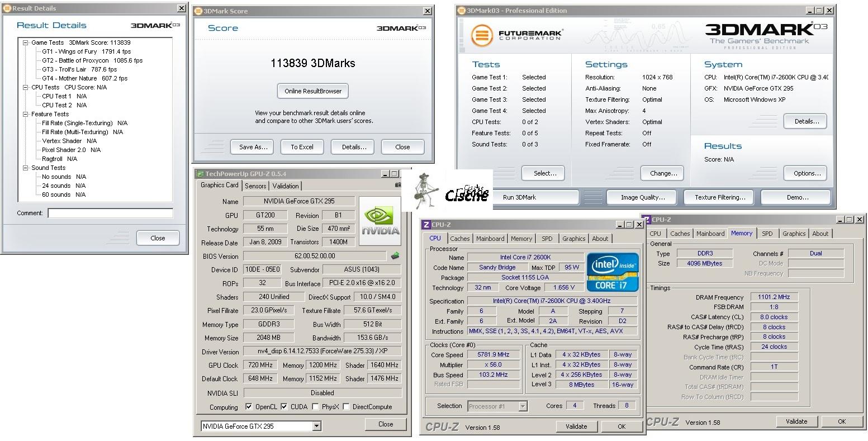Select GT1 - Wings of Fury result row
The height and width of the screenshot is (441, 868).
(87, 51)
